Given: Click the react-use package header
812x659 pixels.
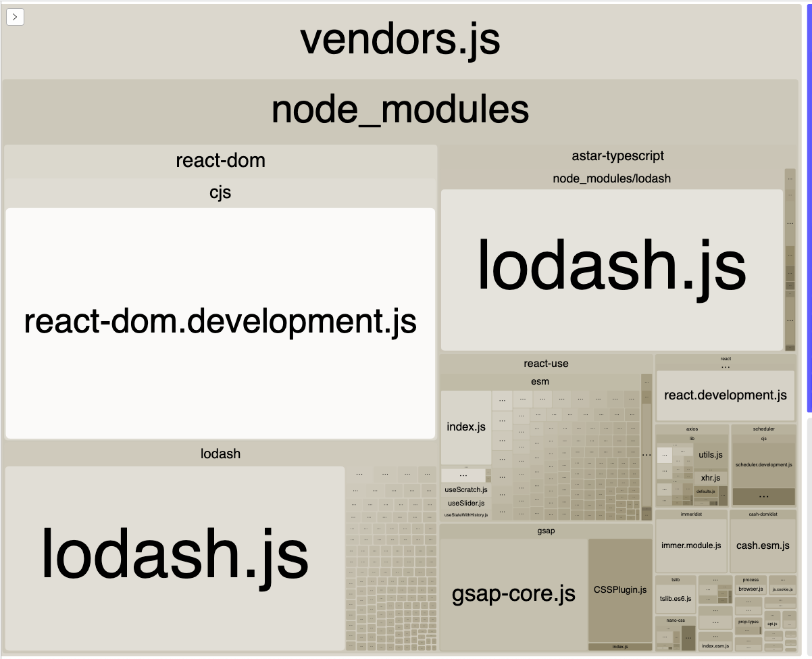Looking at the screenshot, I should [x=546, y=363].
